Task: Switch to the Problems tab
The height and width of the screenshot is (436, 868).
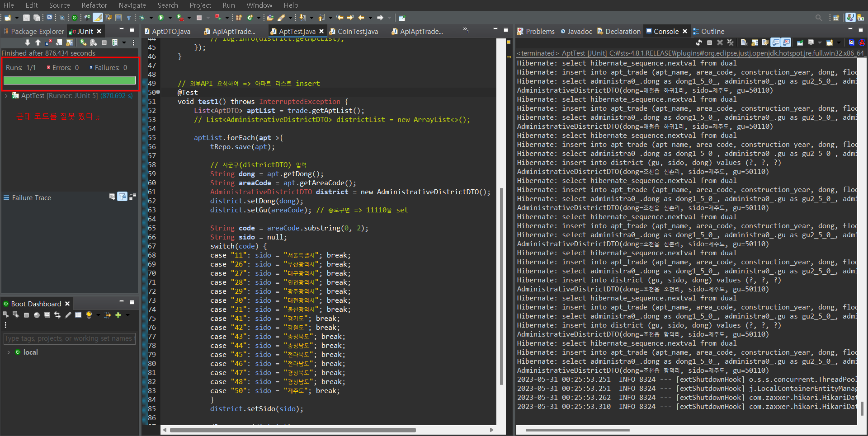Action: [x=536, y=31]
